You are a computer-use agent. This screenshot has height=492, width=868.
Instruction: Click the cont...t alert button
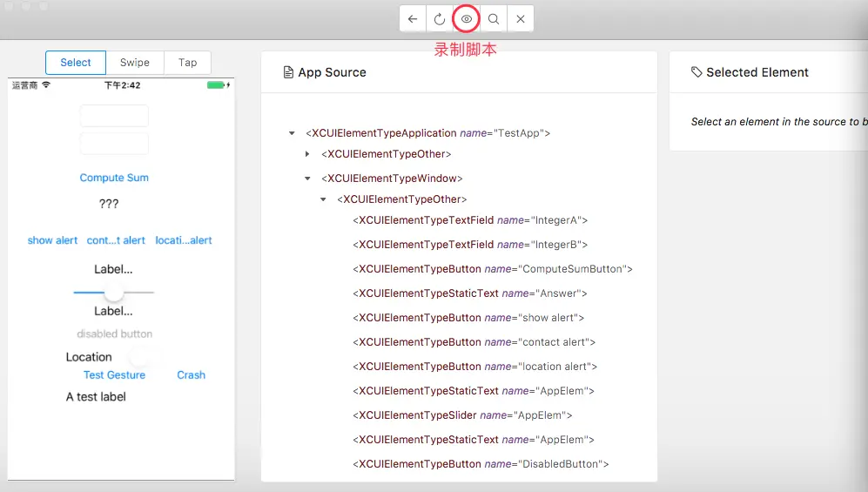(x=116, y=240)
